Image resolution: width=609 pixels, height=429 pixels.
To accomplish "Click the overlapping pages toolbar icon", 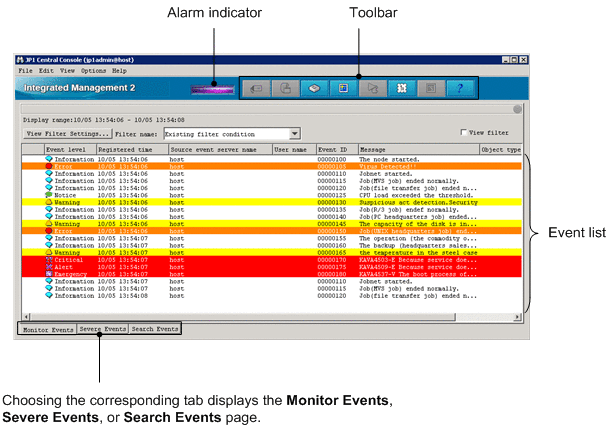I will pos(373,89).
